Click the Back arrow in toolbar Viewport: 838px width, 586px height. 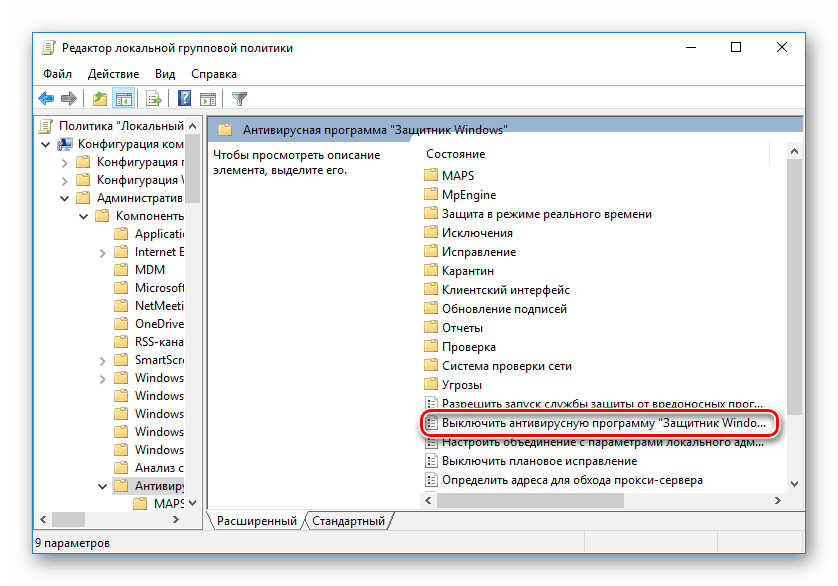[46, 98]
